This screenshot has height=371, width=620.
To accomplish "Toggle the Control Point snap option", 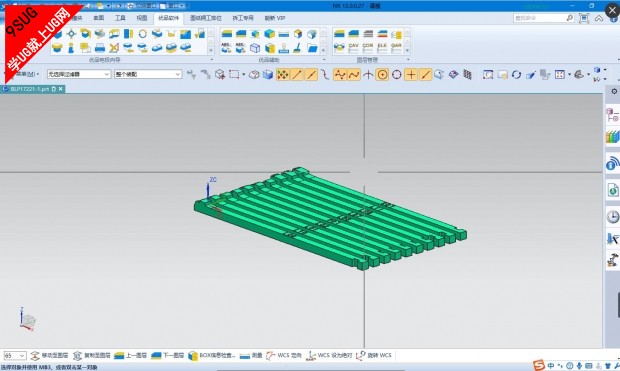I will (340, 74).
